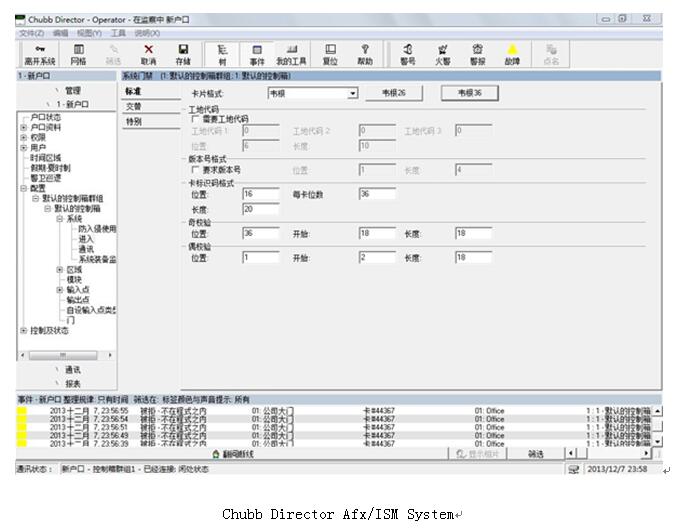
Task: Select the 户口状态 tree item
Action: coord(46,117)
